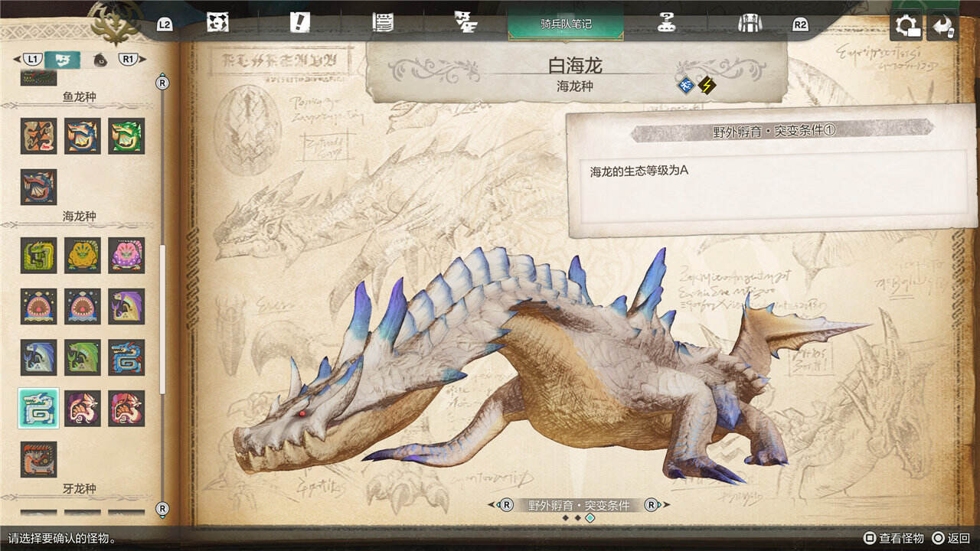This screenshot has width=980, height=551.
Task: Go to previous page with left R arrow
Action: pyautogui.click(x=505, y=505)
